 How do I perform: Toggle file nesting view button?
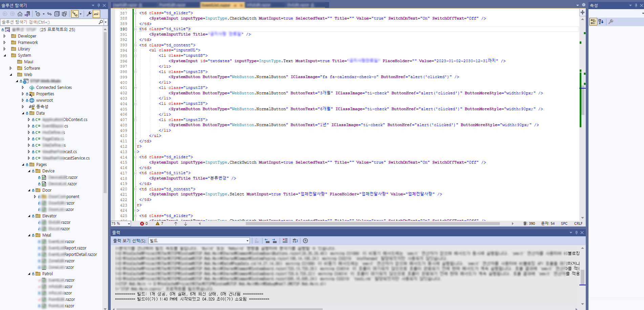75,14
